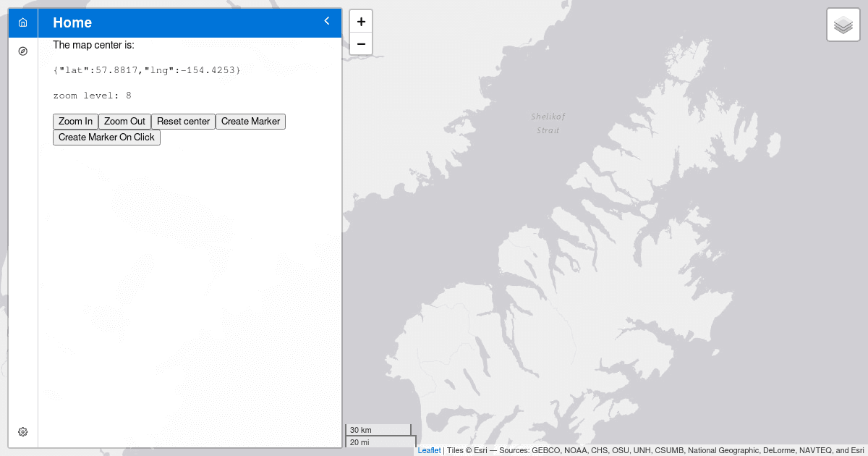Click the 30 km scale bar
Screen dimensions: 868x456
tap(378, 430)
